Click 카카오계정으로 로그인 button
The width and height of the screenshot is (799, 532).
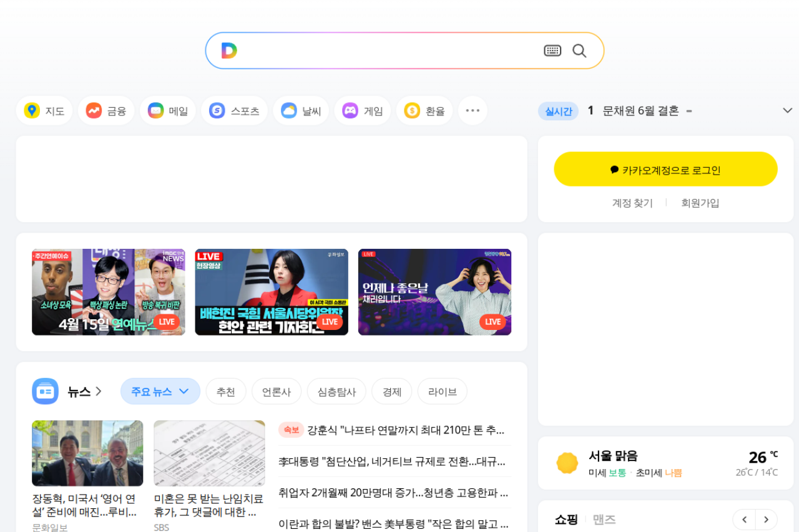(x=665, y=169)
